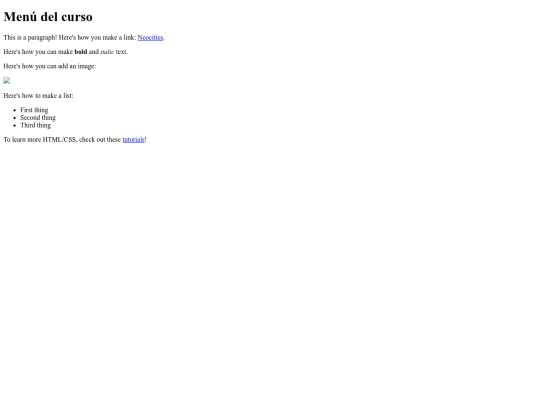Click 'Here's how to make a list:' text
Image resolution: width=540 pixels, height=405 pixels.
pyautogui.click(x=38, y=95)
